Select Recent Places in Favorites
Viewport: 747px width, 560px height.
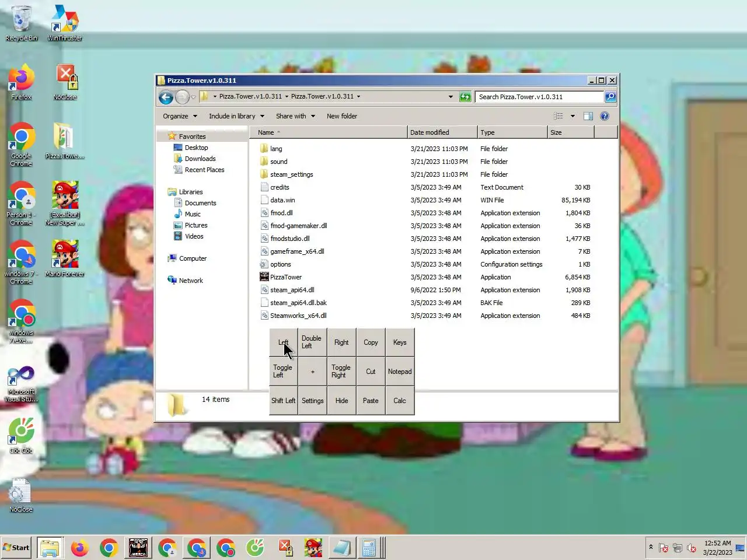coord(204,170)
